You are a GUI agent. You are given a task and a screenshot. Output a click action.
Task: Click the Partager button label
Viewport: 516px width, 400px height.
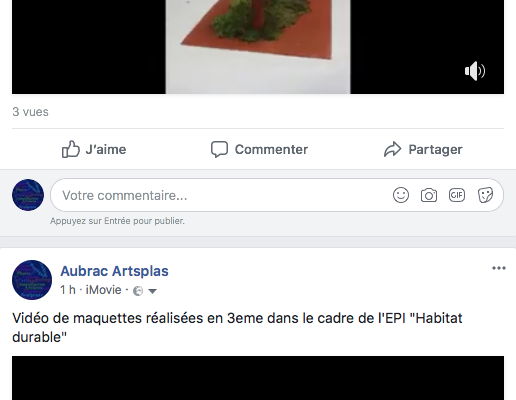pos(435,149)
